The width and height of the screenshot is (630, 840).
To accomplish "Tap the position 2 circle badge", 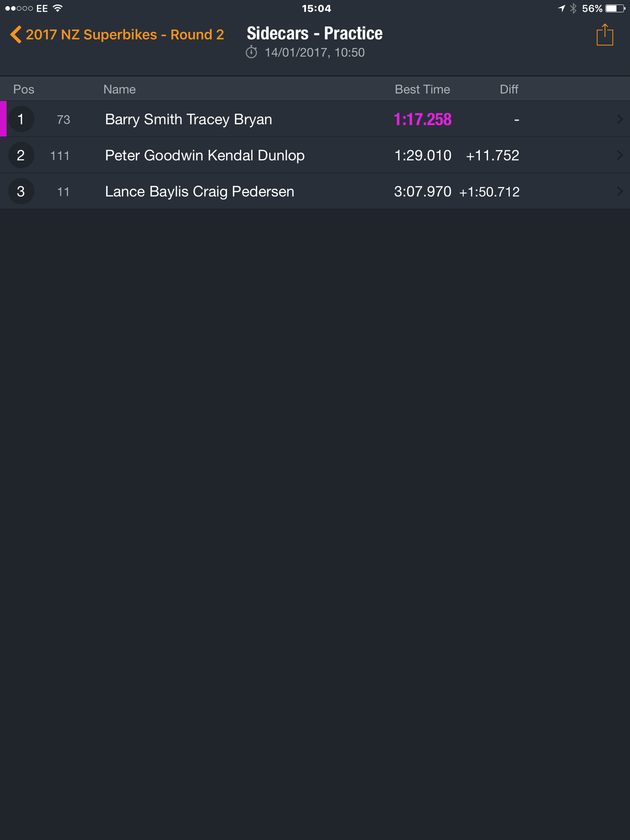I will 21,155.
